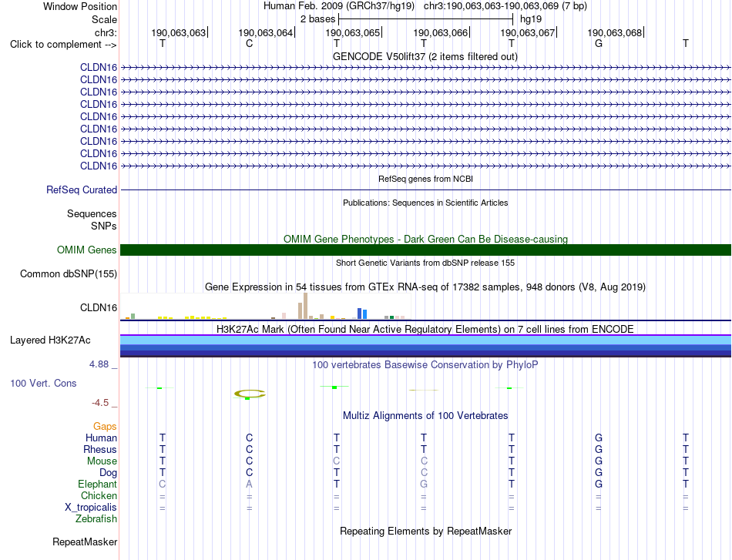Image resolution: width=732 pixels, height=560 pixels.
Task: Click the 190,063,063 ruler position
Action: (x=178, y=32)
